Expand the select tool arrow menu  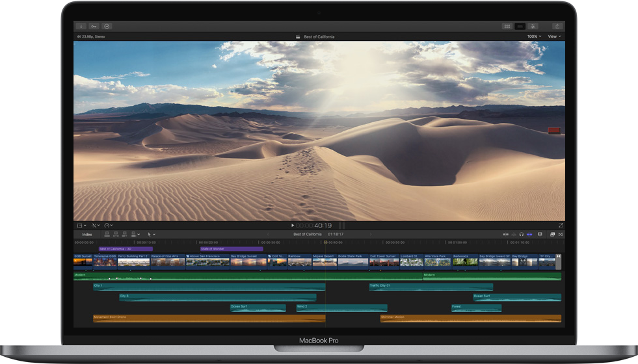[x=151, y=234]
